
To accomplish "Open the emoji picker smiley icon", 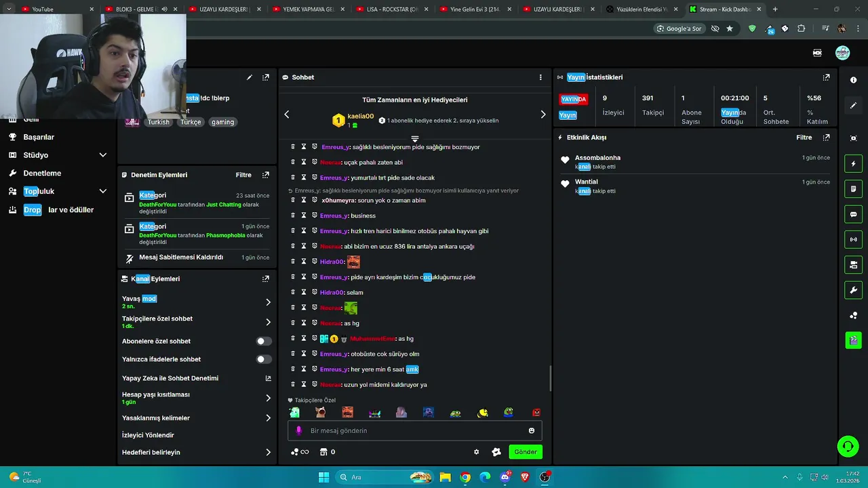I will [x=532, y=430].
